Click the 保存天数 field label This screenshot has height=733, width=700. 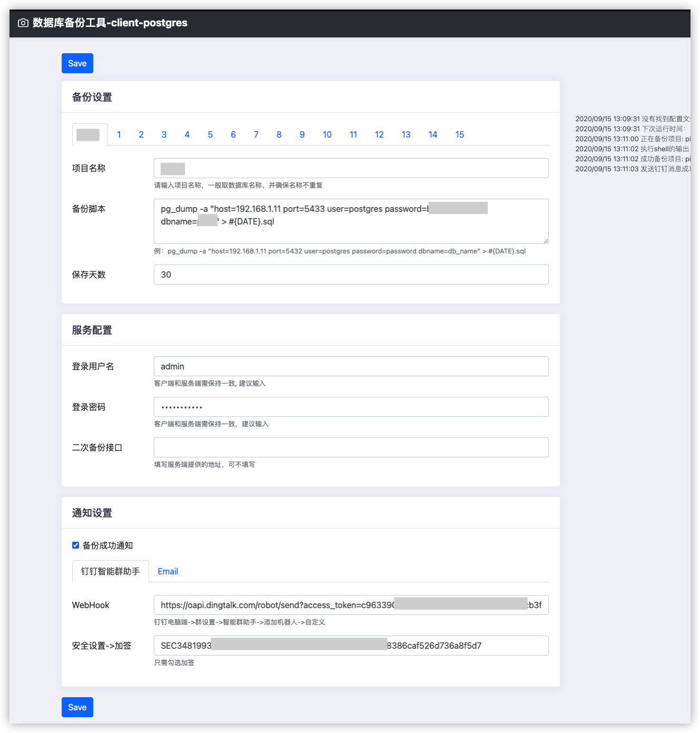click(x=89, y=275)
